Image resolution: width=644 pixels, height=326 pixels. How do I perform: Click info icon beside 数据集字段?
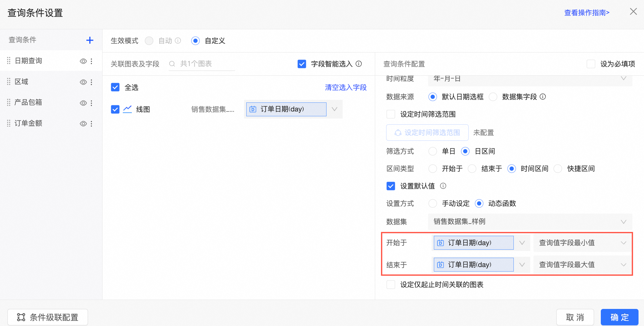tap(543, 97)
